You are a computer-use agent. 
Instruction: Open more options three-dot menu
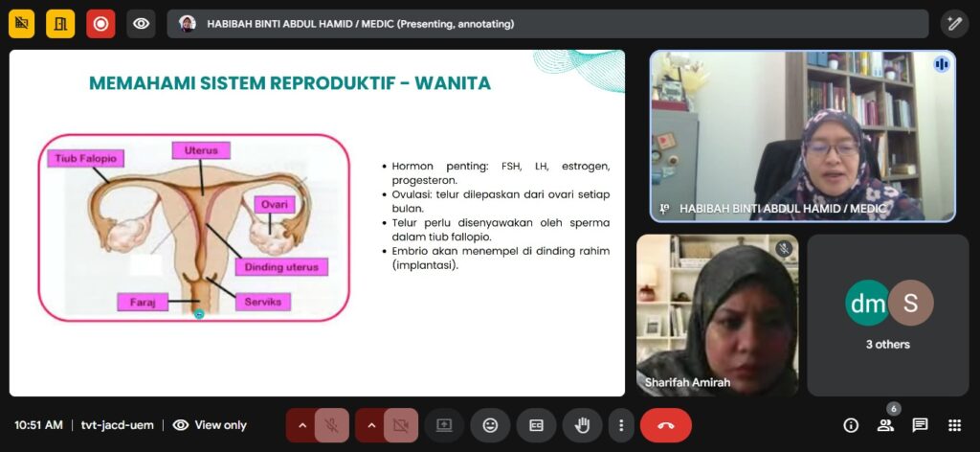tap(621, 425)
